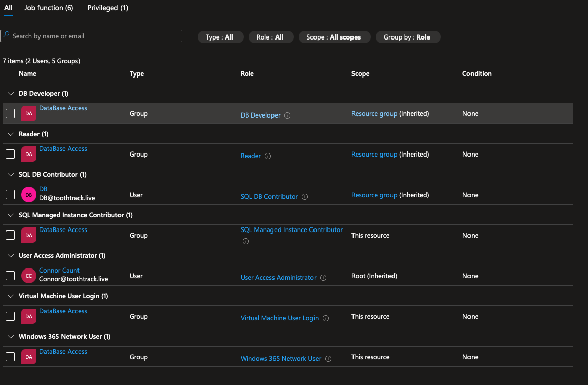Open DataBase Access group in DB Developer row
588x385 pixels.
pos(63,108)
